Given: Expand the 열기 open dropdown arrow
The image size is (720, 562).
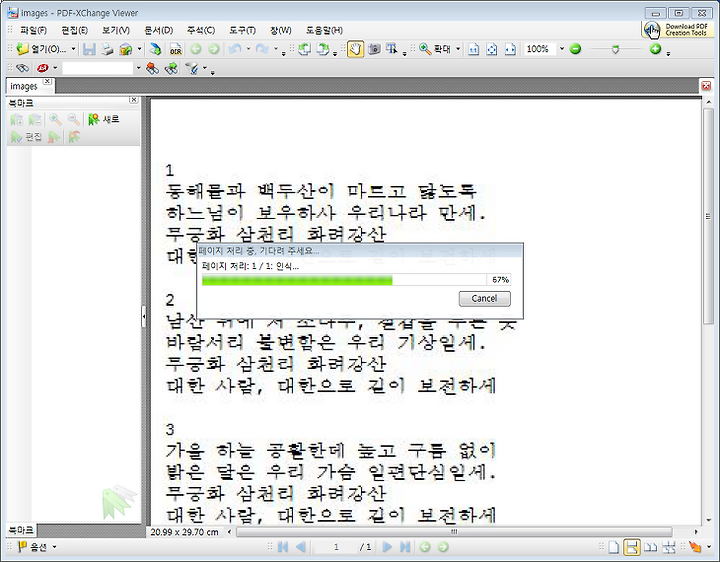Looking at the screenshot, I should (73, 49).
